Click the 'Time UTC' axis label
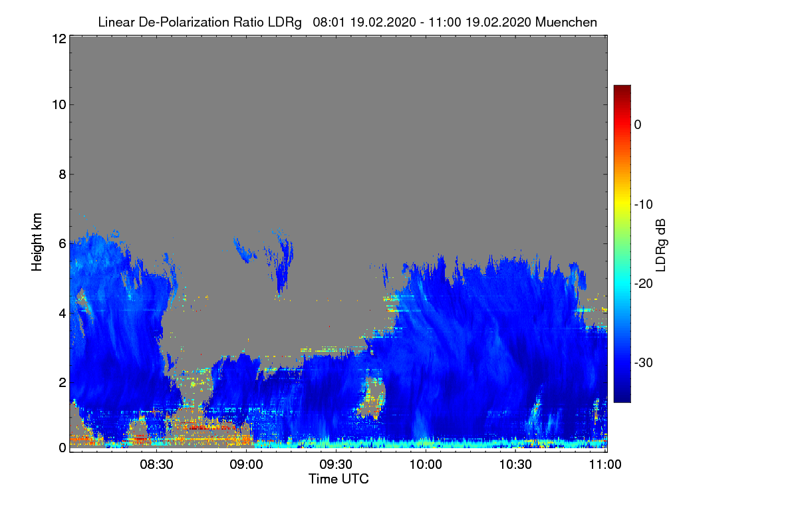The image size is (798, 532). coord(338,479)
